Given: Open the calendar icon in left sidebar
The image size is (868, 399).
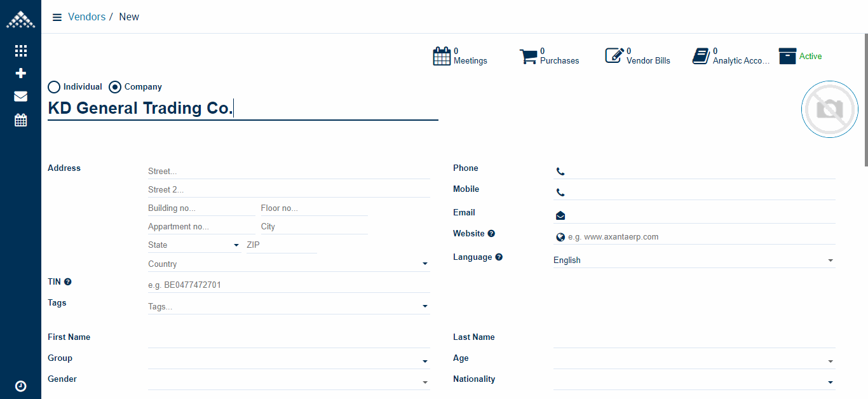Looking at the screenshot, I should (21, 120).
